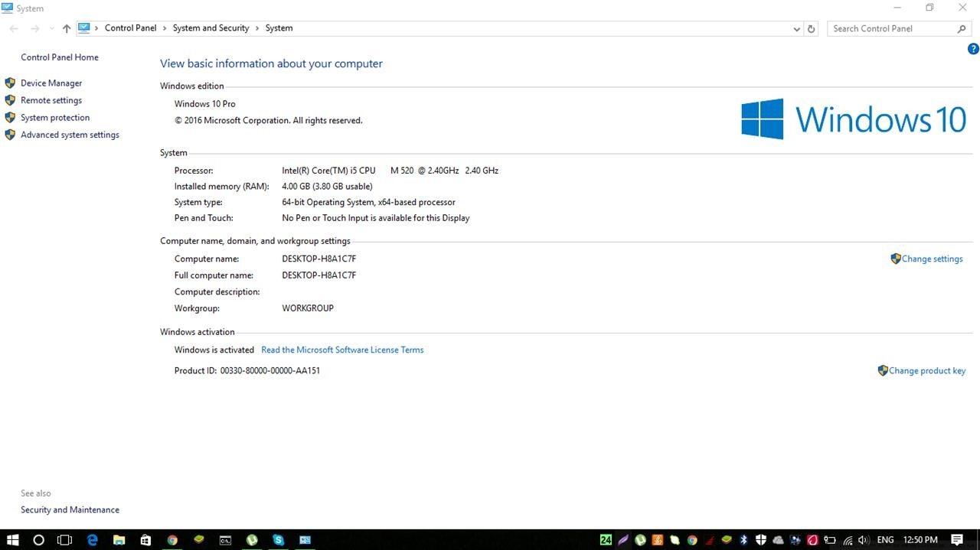
Task: Click the computer icon in address bar
Action: (x=84, y=28)
